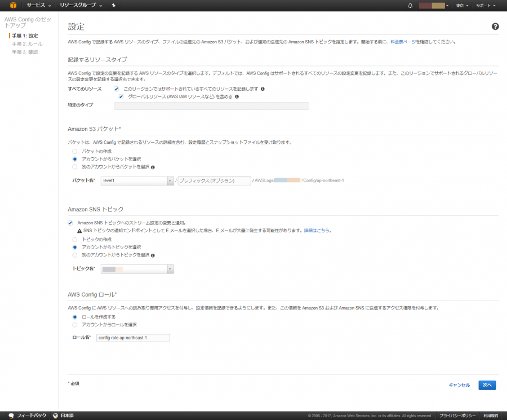Click the AWS Config のセットアップ sidebar title
Viewport: 507px width, 420px height.
28,23
